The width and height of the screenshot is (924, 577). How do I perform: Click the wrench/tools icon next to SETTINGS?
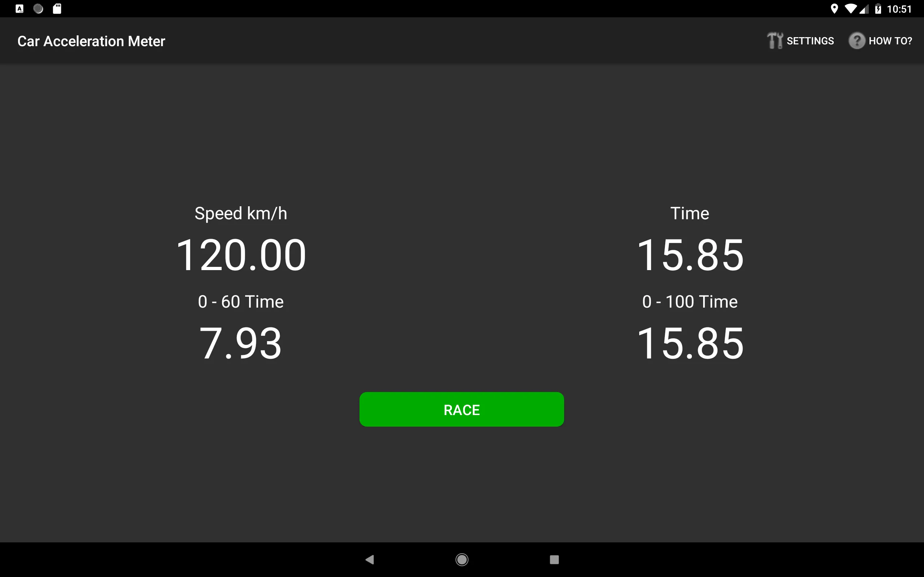773,40
